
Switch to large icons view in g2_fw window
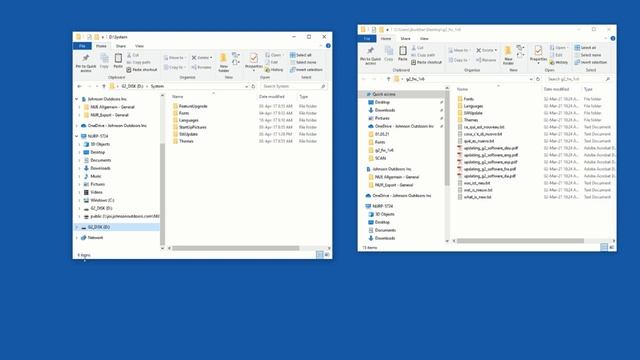pos(611,247)
